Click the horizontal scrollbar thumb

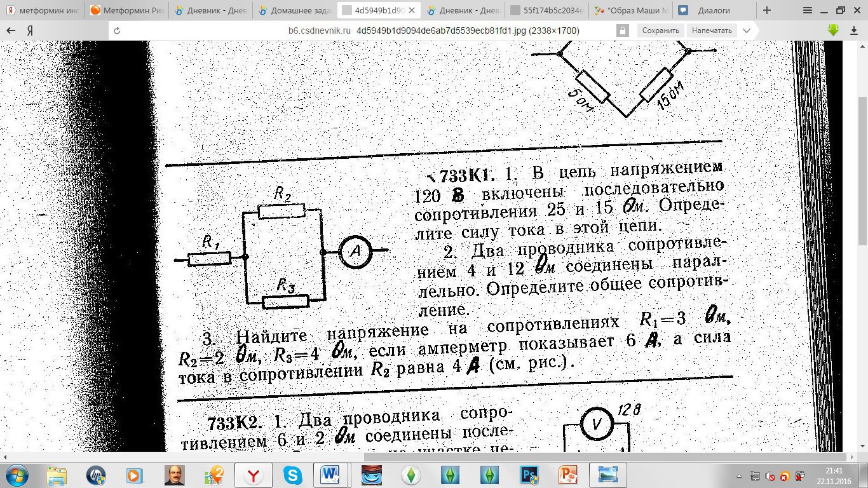pyautogui.click(x=604, y=457)
